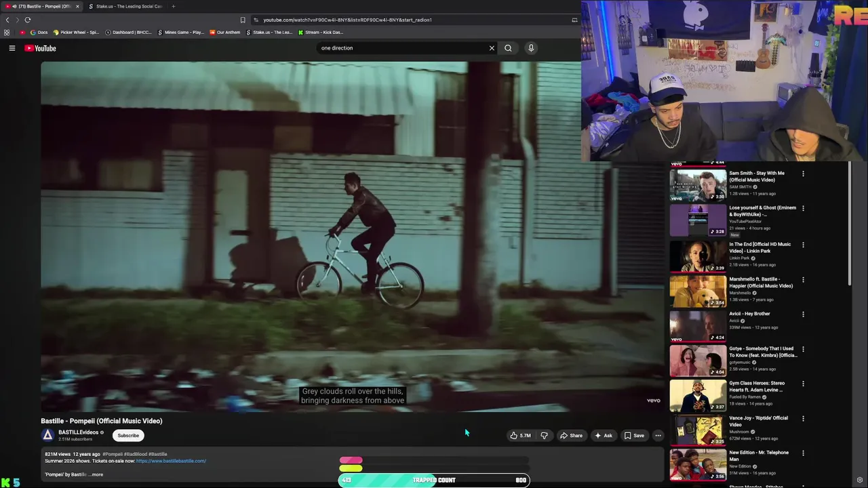Image resolution: width=868 pixels, height=488 pixels.
Task: Open a new browser tab
Action: point(173,6)
